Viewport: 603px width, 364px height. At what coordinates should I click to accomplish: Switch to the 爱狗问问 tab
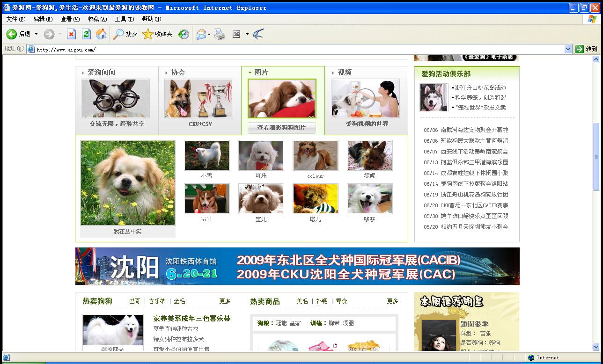pos(101,73)
